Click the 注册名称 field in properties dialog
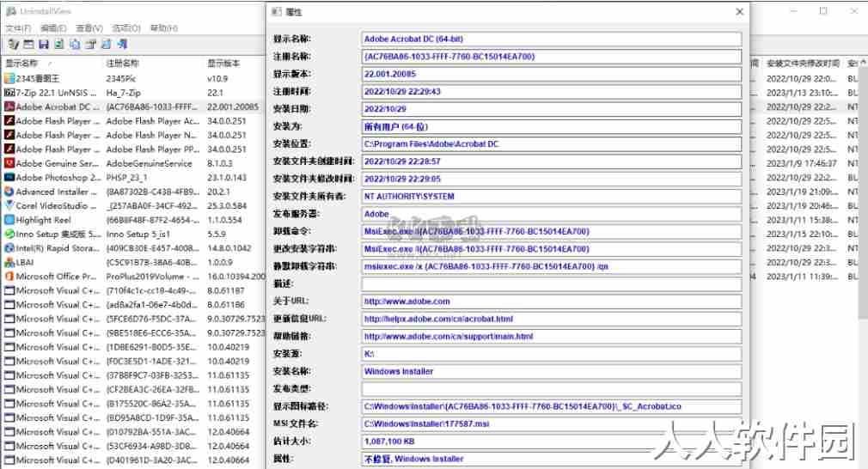 [x=552, y=57]
